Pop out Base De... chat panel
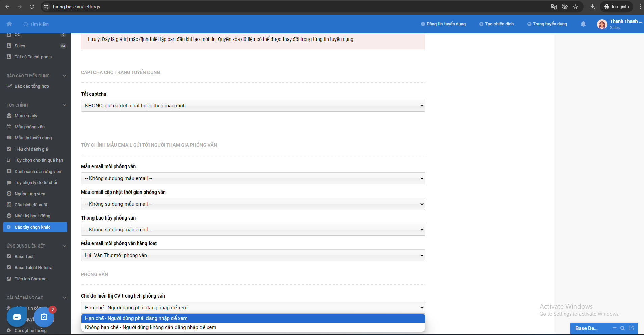 (x=631, y=328)
